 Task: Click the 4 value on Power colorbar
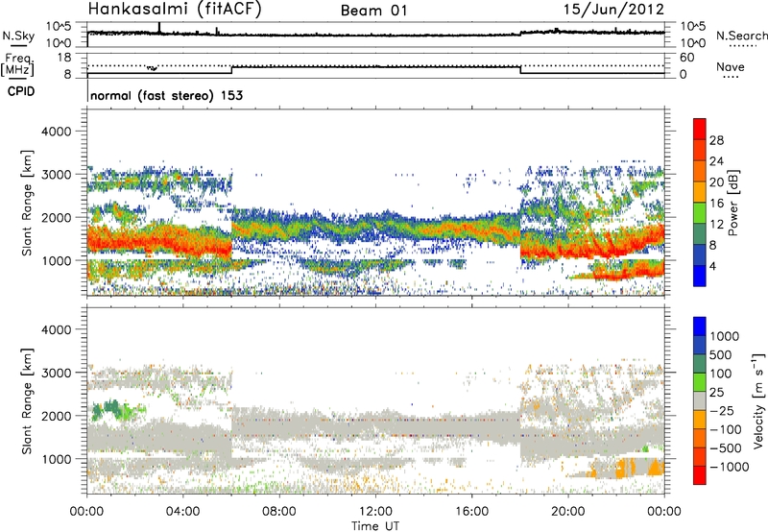(713, 266)
